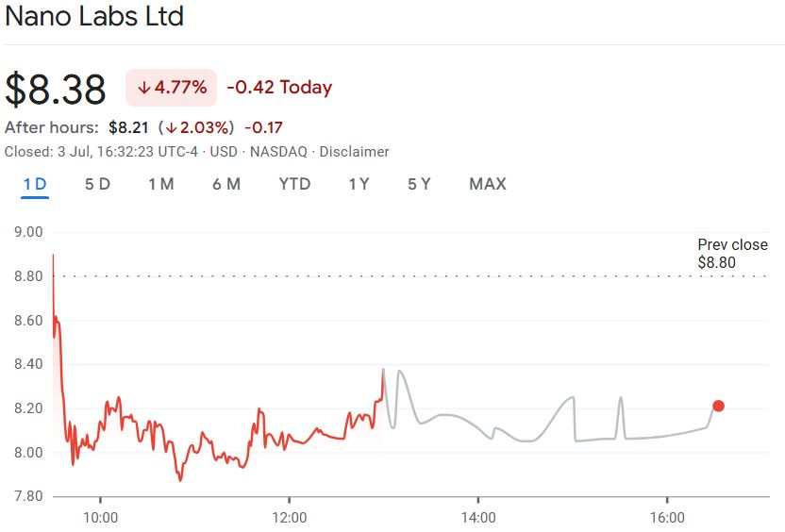
Task: Show the 5Y price history
Action: (x=419, y=184)
